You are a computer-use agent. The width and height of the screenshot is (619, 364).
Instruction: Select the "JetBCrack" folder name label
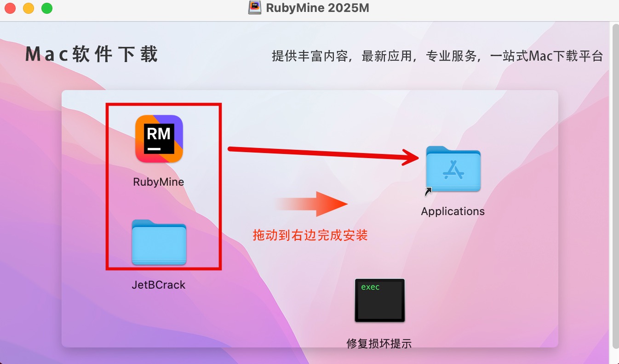(159, 285)
